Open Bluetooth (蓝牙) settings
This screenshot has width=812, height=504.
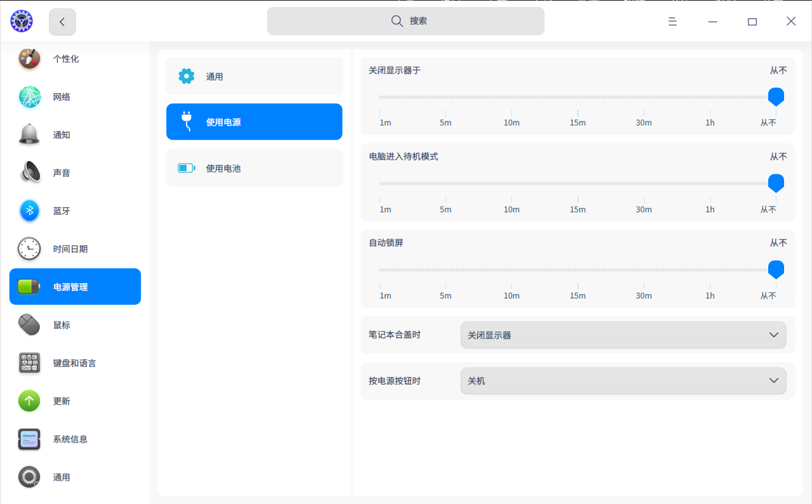point(75,211)
